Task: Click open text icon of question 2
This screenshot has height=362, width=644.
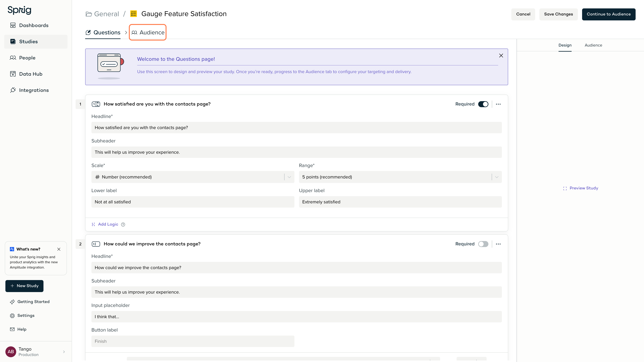Action: point(96,244)
